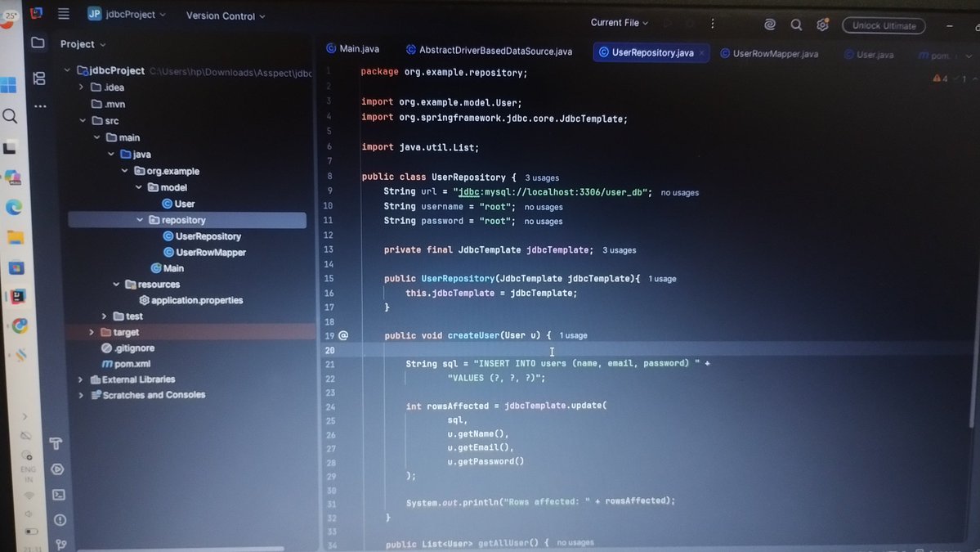Open application.properties file

click(x=191, y=300)
